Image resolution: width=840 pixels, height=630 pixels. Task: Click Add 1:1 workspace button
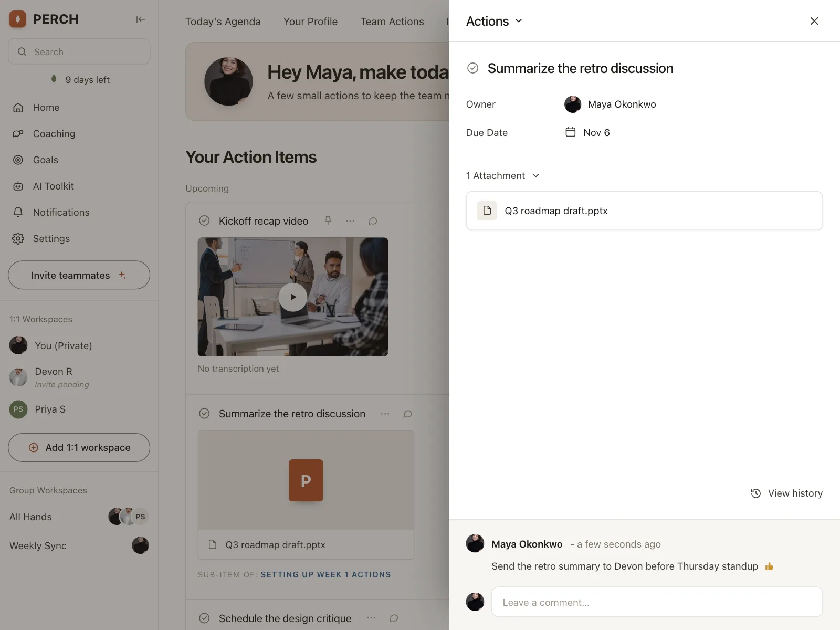[79, 447]
